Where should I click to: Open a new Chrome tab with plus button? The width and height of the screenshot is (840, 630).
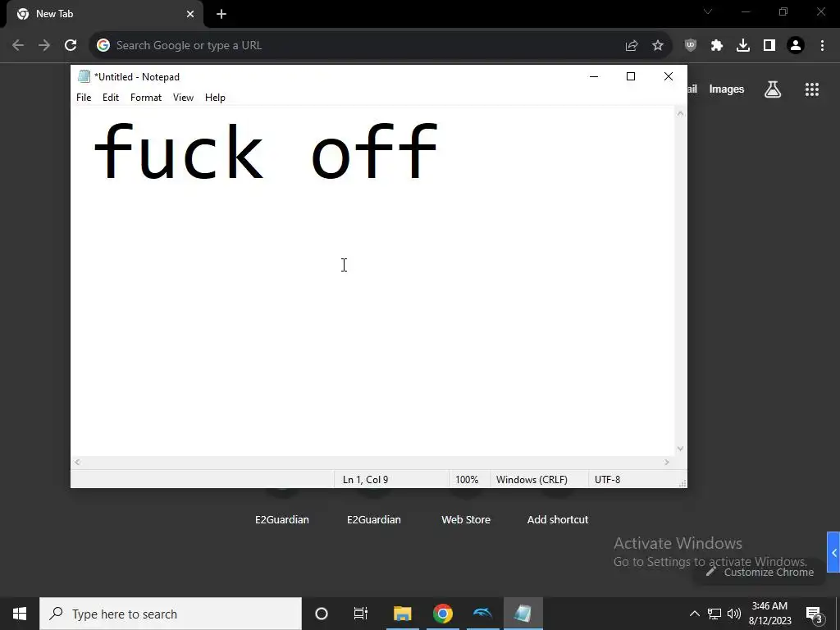(221, 14)
